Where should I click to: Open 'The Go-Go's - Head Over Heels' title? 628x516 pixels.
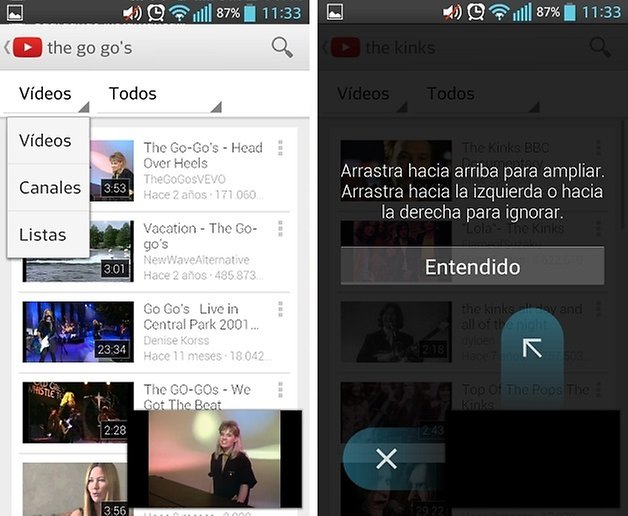203,155
